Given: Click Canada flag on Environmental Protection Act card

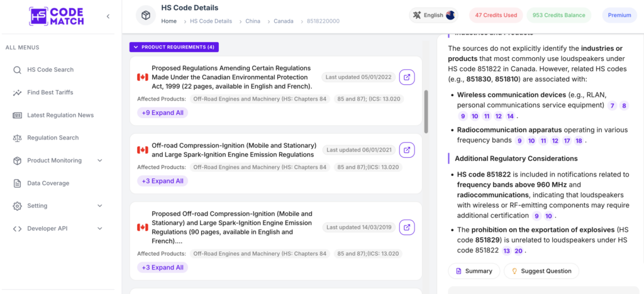Looking at the screenshot, I should tap(143, 77).
